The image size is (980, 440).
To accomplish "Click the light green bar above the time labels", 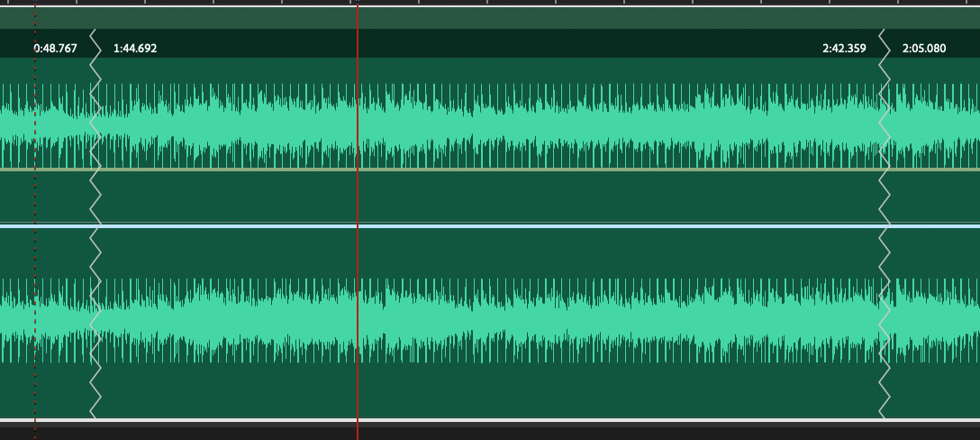I will point(490,17).
